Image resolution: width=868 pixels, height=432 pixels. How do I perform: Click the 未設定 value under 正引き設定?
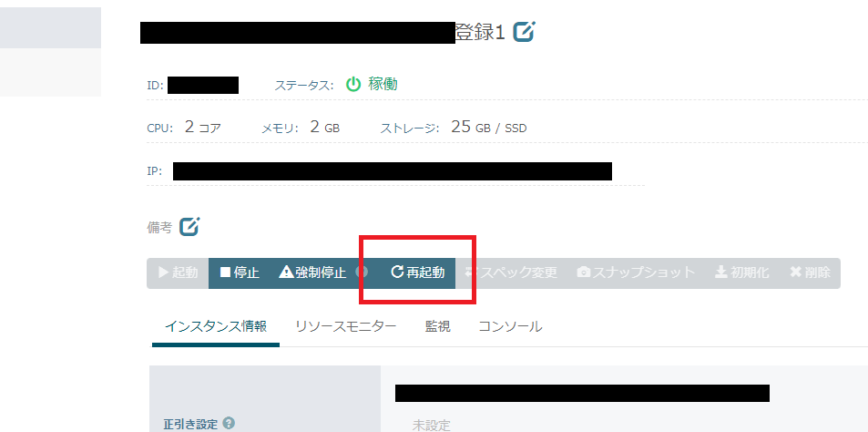[x=431, y=425]
